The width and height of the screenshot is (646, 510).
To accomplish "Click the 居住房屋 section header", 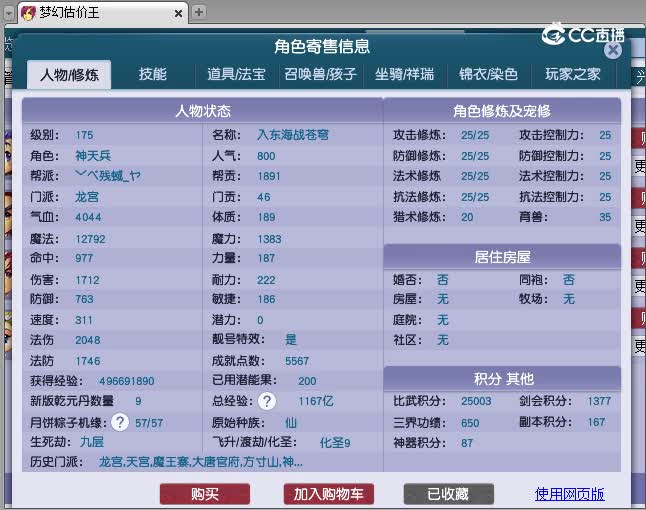I will point(502,257).
